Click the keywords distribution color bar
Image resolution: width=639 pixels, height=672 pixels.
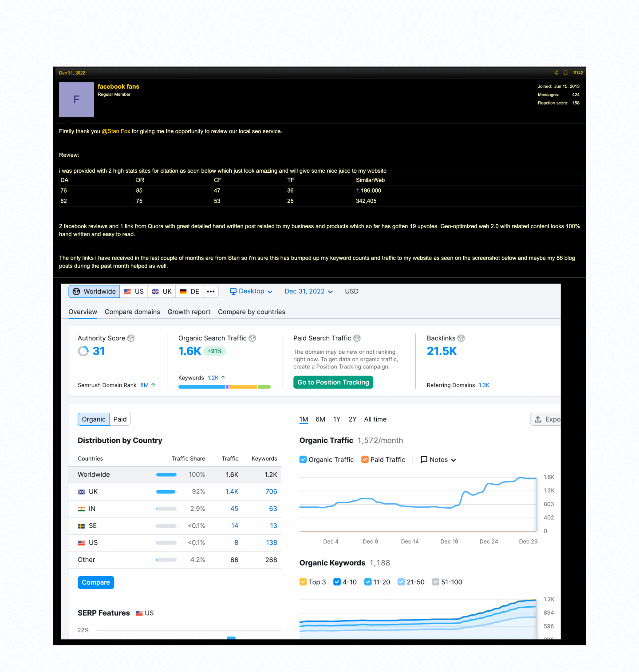(225, 387)
